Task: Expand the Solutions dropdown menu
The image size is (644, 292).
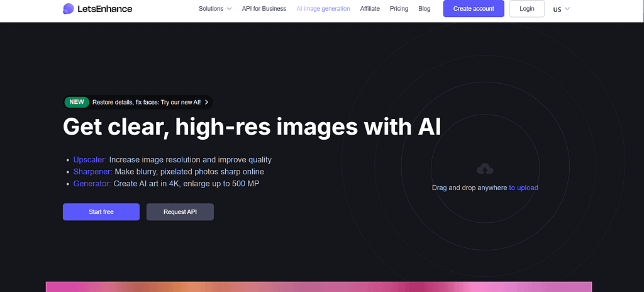Action: pos(215,9)
